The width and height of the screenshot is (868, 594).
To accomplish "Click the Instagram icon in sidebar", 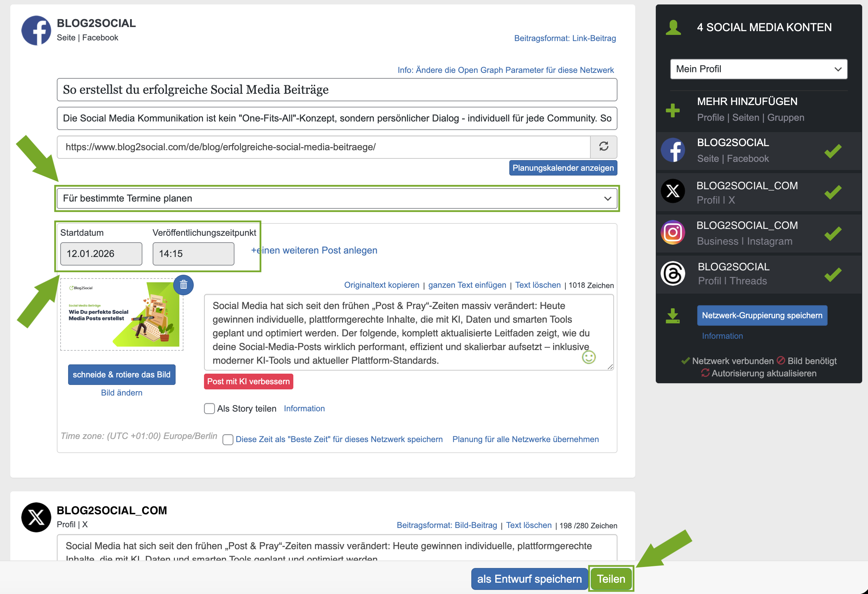I will coord(673,233).
